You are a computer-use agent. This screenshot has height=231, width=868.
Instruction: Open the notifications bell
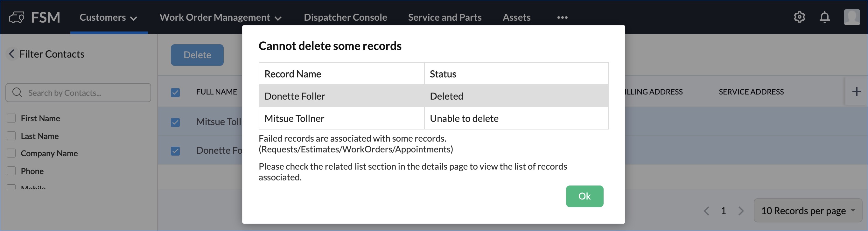824,17
